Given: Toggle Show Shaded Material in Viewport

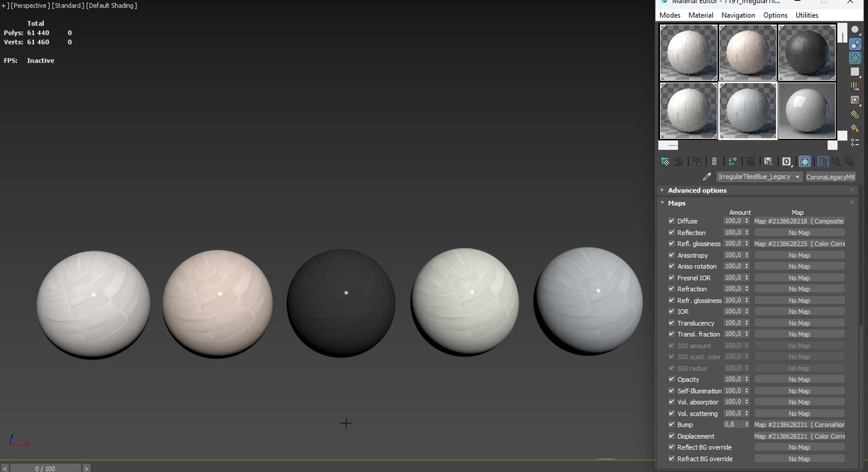Looking at the screenshot, I should tap(805, 161).
